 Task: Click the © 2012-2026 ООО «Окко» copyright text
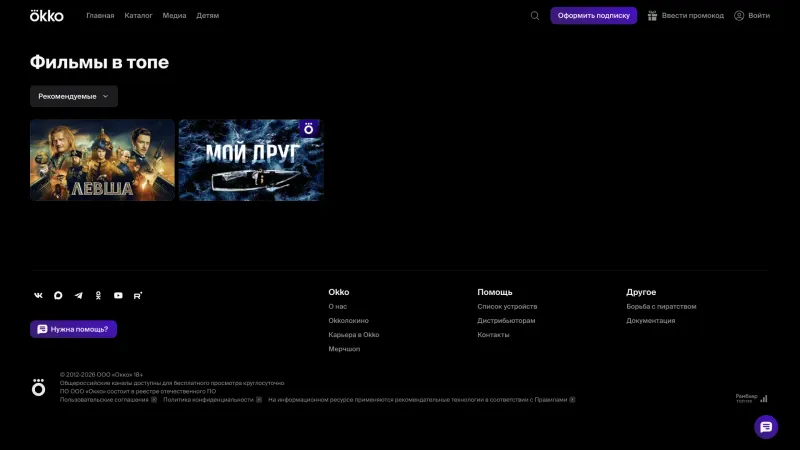(x=101, y=374)
